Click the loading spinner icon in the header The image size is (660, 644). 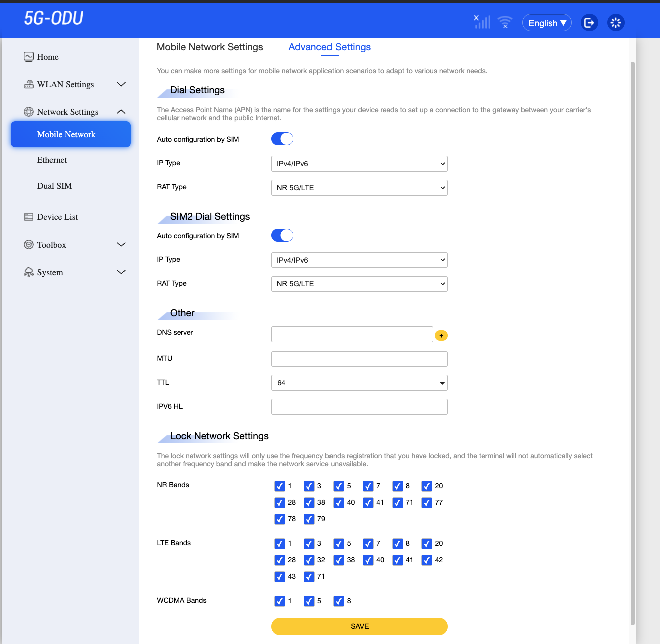coord(616,23)
